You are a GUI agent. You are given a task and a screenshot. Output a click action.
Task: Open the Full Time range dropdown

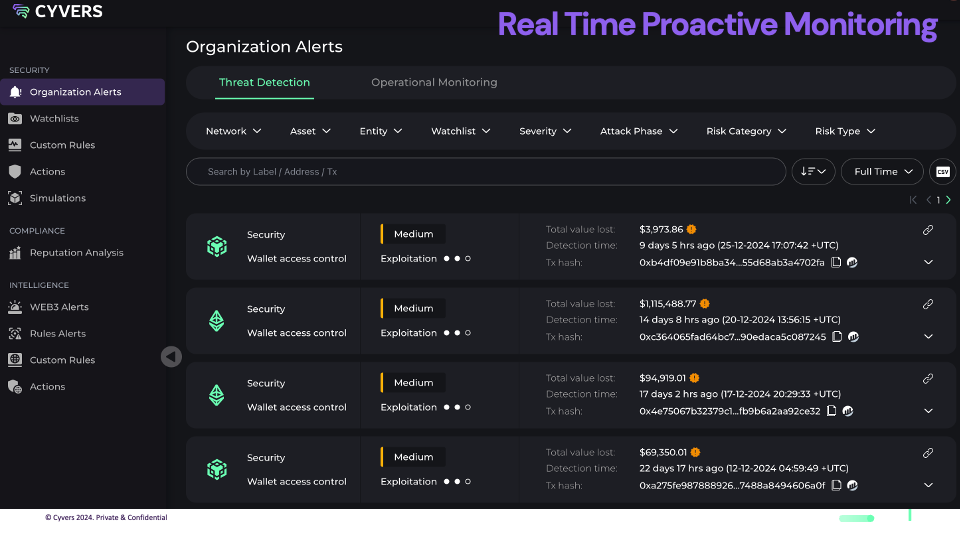[x=881, y=172]
